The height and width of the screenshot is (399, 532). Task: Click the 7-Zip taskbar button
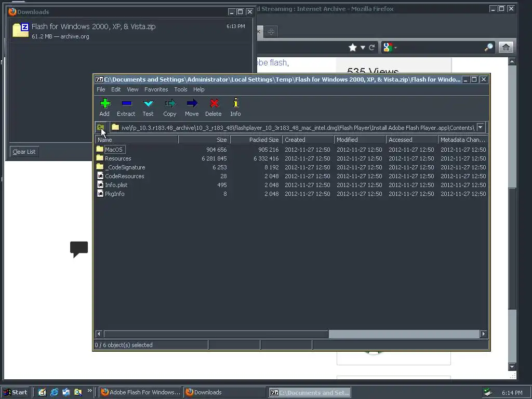310,393
